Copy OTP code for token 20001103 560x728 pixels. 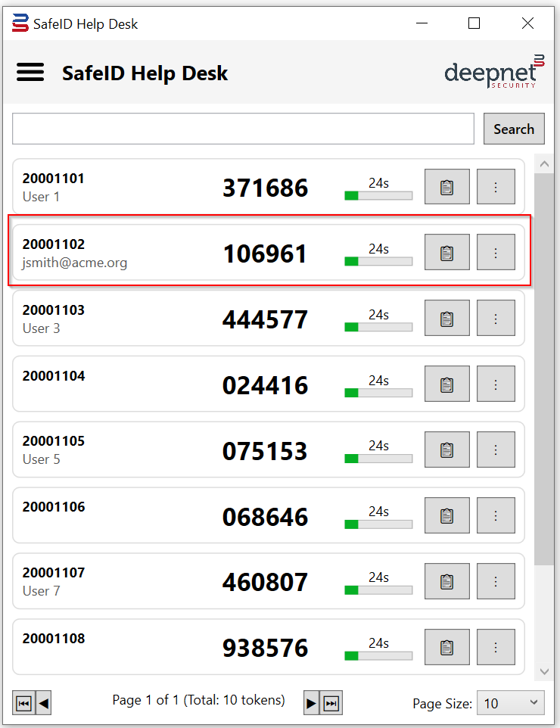pyautogui.click(x=446, y=318)
